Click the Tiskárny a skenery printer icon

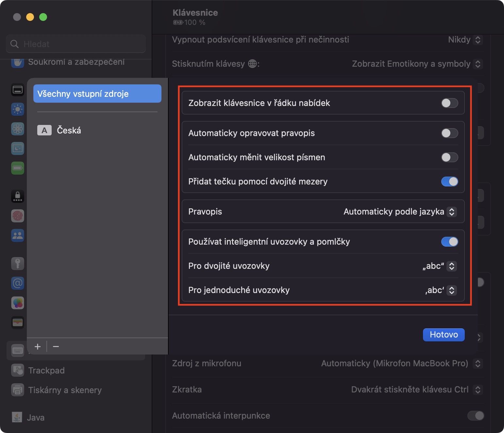[18, 390]
